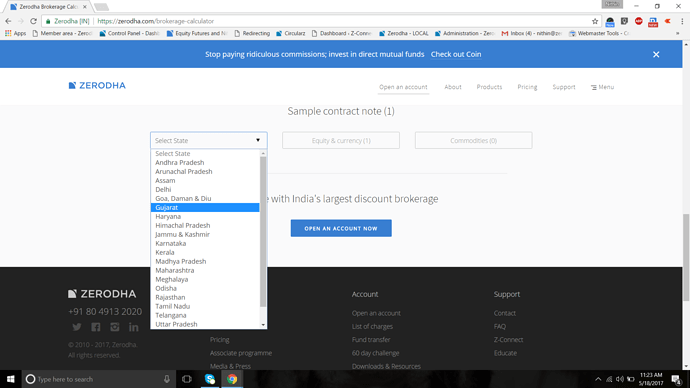Collapse the Select State dropdown arrow
The height and width of the screenshot is (388, 690).
point(258,140)
